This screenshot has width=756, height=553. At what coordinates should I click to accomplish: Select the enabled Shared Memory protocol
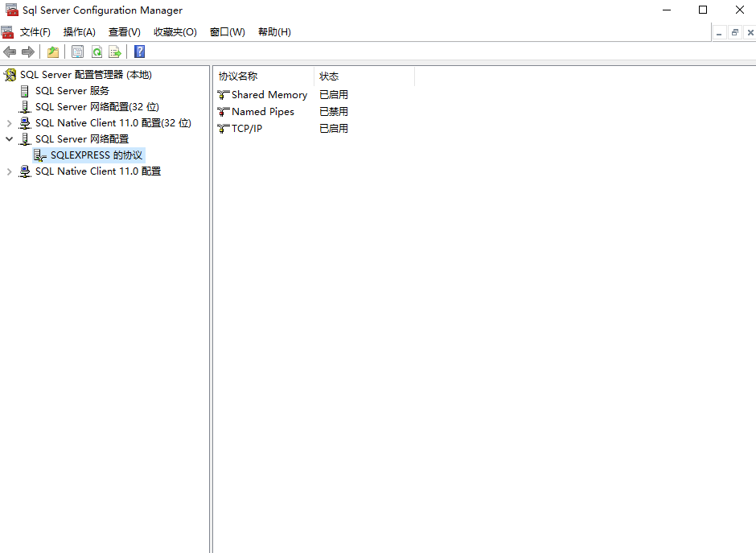tap(268, 94)
